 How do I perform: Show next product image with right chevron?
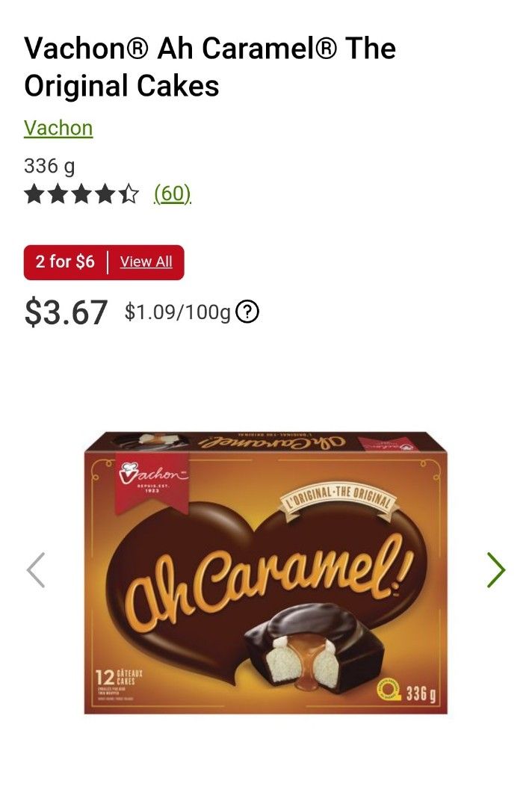click(x=496, y=569)
